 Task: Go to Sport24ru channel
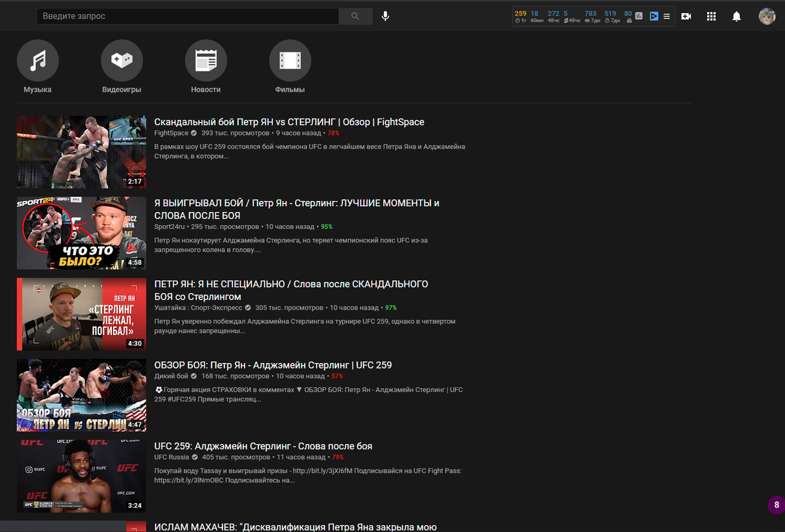click(169, 226)
